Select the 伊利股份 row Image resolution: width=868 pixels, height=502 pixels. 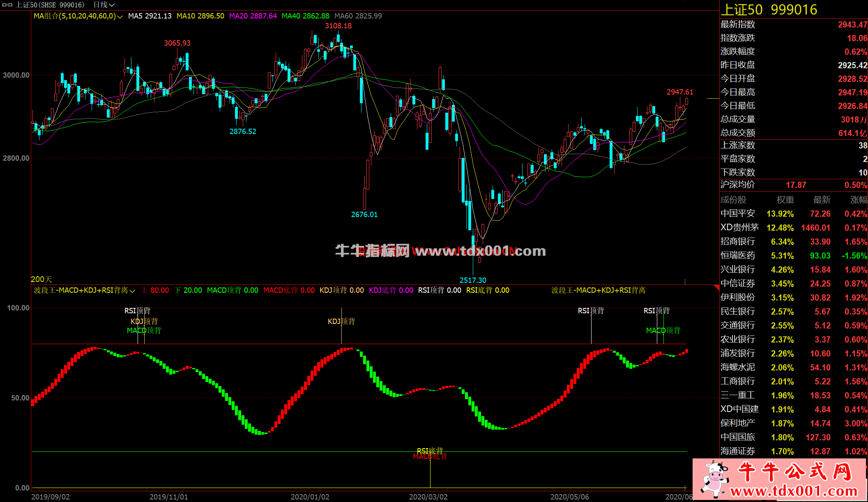tap(794, 298)
